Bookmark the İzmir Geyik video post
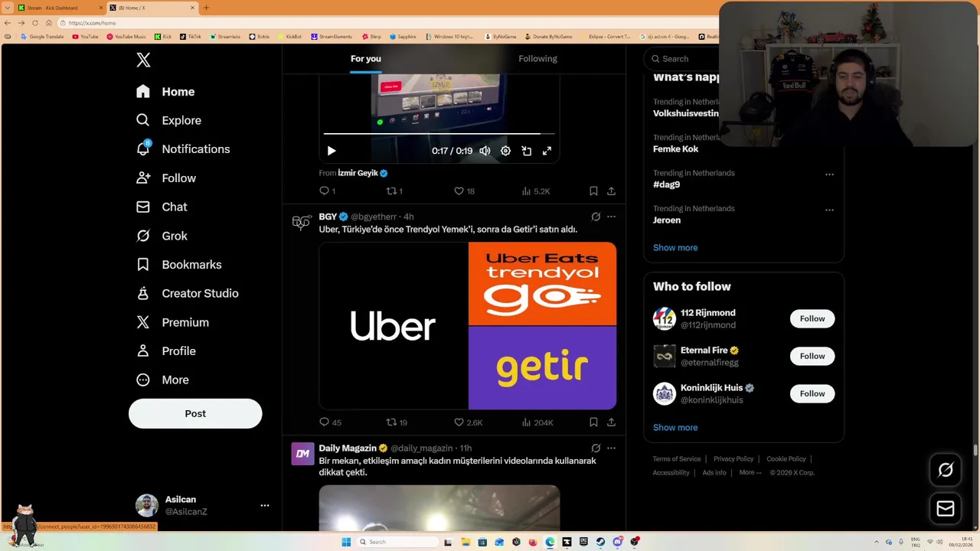Viewport: 980px width, 551px height. 593,191
